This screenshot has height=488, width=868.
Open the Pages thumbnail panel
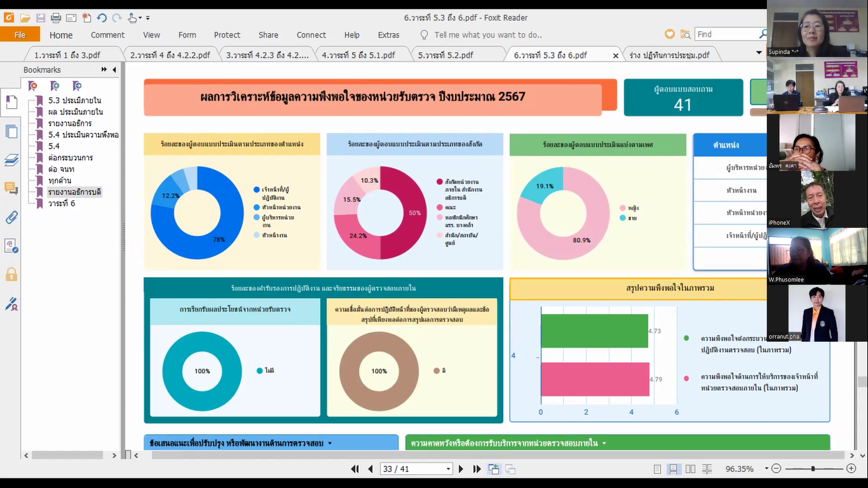pyautogui.click(x=11, y=132)
